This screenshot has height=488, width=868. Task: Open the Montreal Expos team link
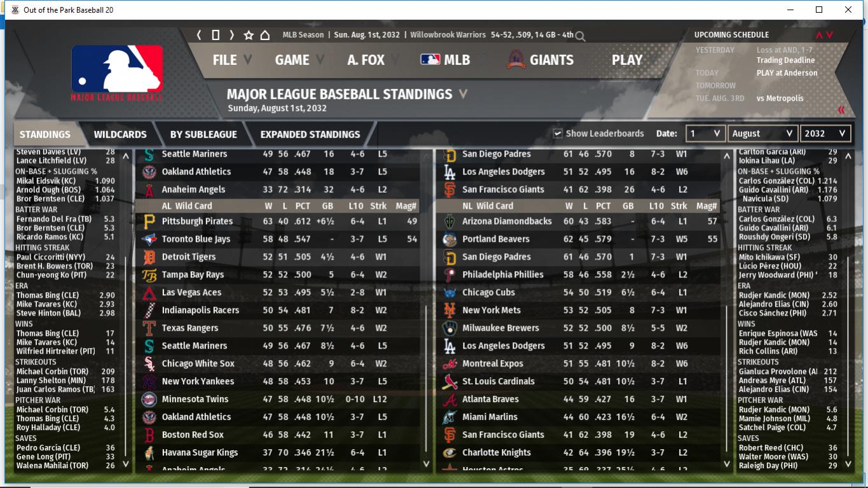coord(493,364)
